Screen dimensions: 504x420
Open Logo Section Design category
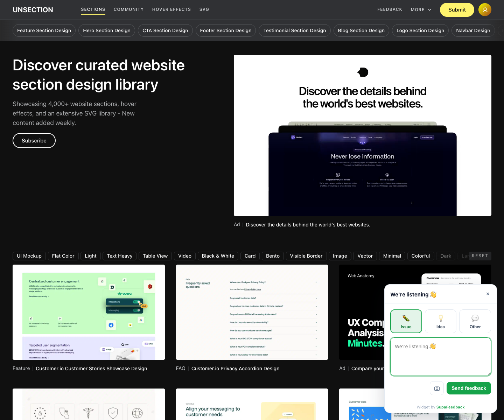[420, 30]
